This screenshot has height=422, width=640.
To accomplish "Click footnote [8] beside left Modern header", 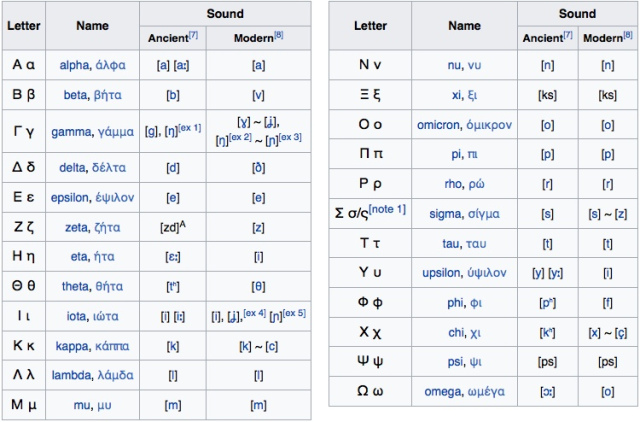I will [278, 35].
